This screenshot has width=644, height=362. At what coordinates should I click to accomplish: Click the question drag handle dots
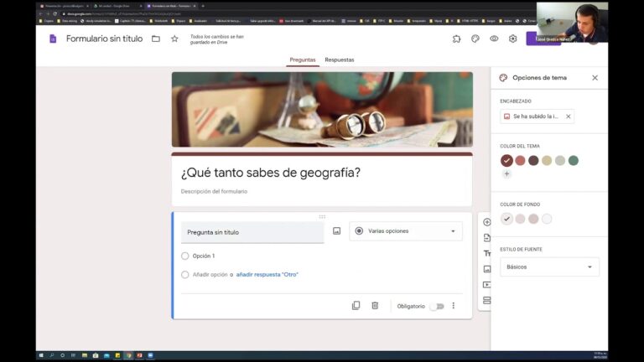[322, 216]
